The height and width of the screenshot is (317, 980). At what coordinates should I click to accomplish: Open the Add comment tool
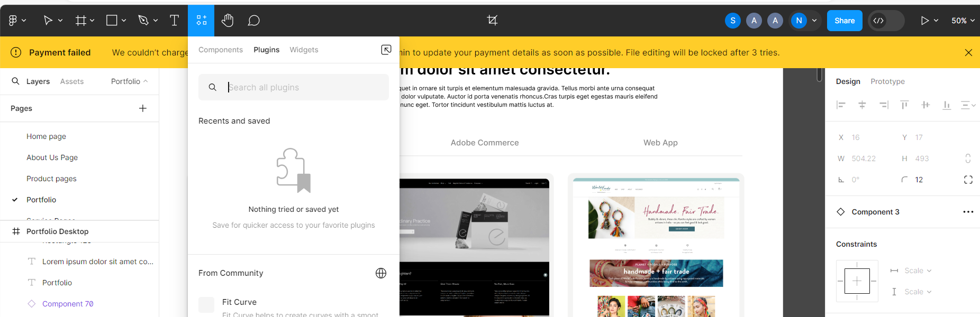pos(254,21)
